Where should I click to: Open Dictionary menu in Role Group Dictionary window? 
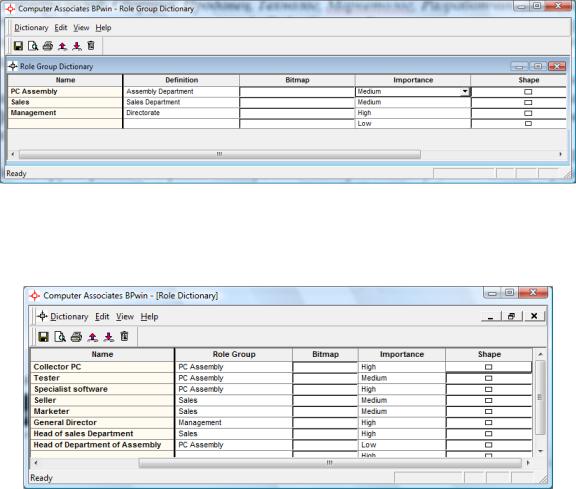(31, 28)
